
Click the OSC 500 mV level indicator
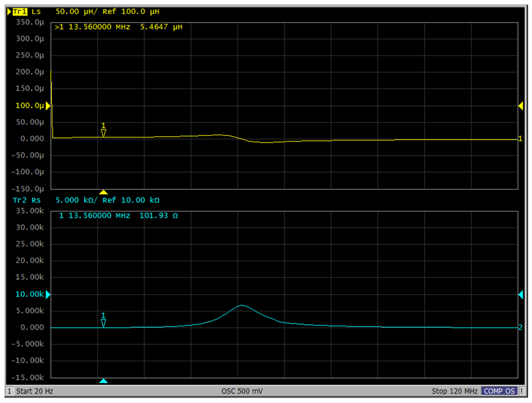pos(242,391)
